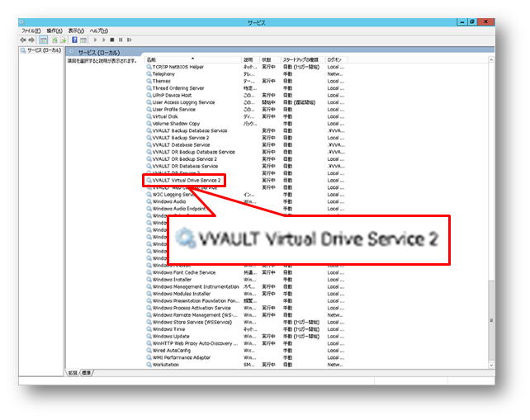Select サービス (ローカル) in the left tree

41,50
